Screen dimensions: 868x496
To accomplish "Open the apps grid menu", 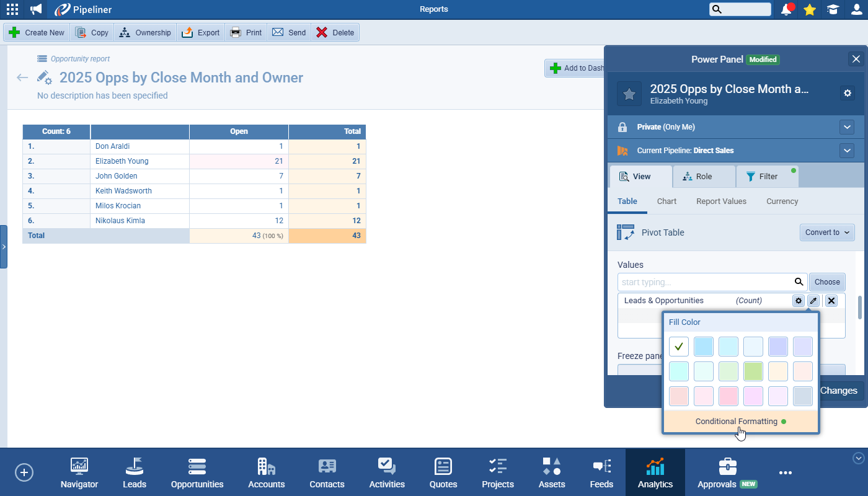I will pyautogui.click(x=12, y=9).
